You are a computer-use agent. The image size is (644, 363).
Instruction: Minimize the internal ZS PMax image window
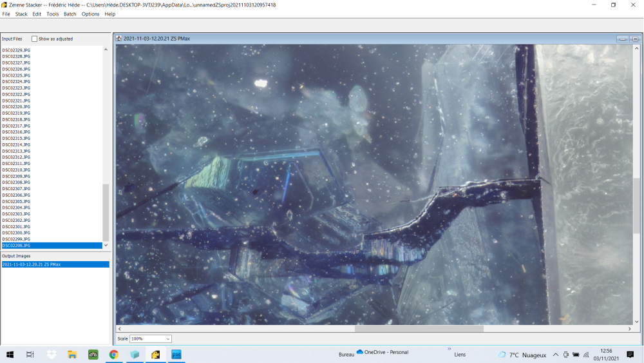pos(623,39)
